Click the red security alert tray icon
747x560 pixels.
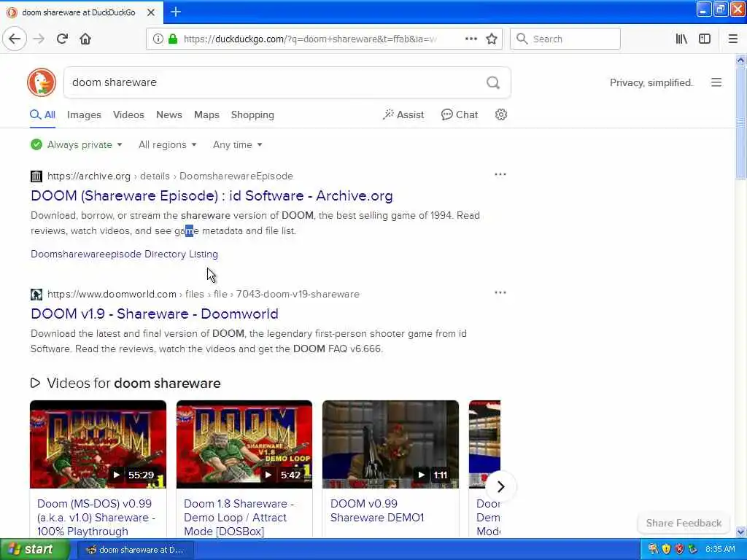tap(679, 550)
